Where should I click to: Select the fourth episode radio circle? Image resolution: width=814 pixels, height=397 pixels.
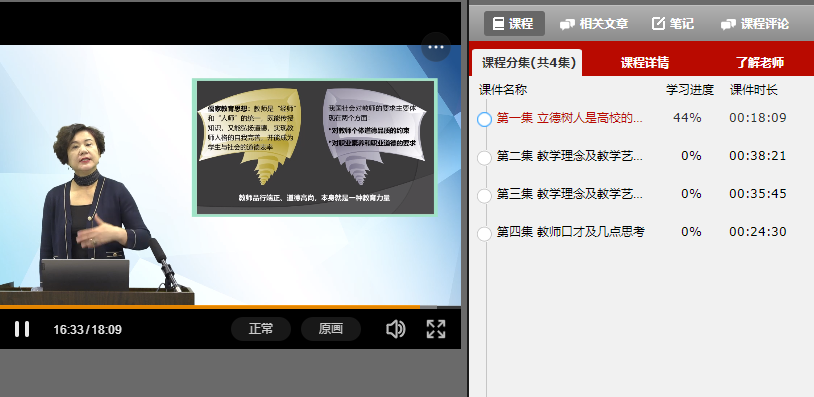click(484, 234)
